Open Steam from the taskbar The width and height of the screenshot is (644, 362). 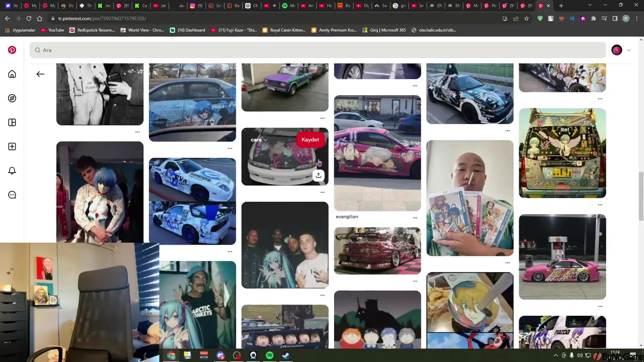286,355
